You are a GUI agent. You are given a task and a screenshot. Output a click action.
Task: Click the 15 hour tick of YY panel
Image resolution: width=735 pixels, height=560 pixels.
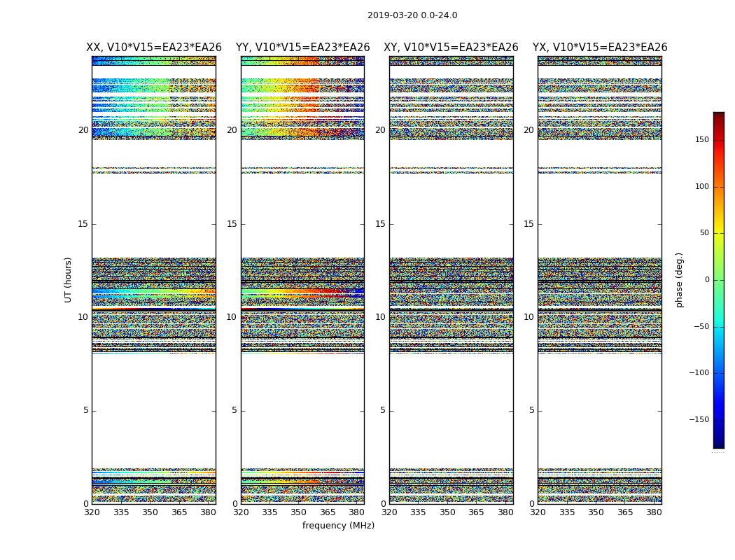tap(232, 224)
